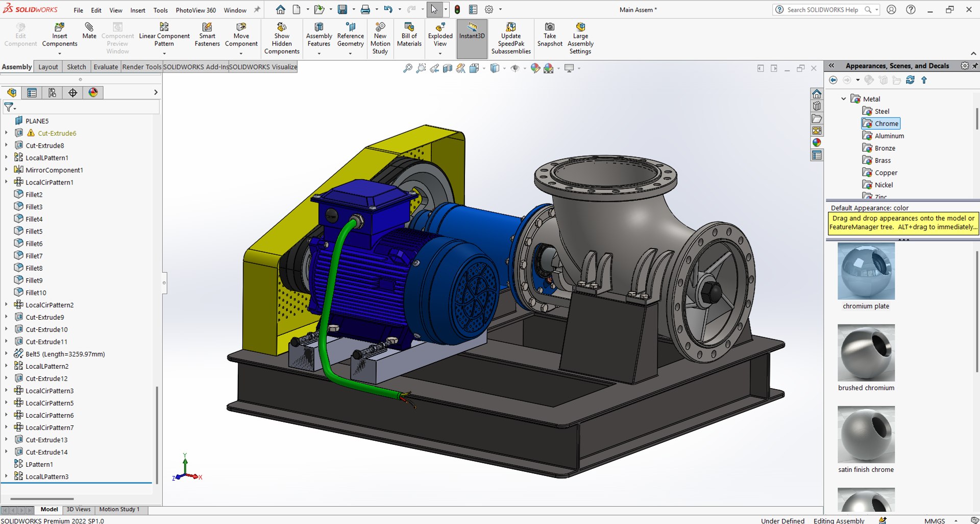
Task: Select brushed chromium appearance swatch
Action: 866,353
